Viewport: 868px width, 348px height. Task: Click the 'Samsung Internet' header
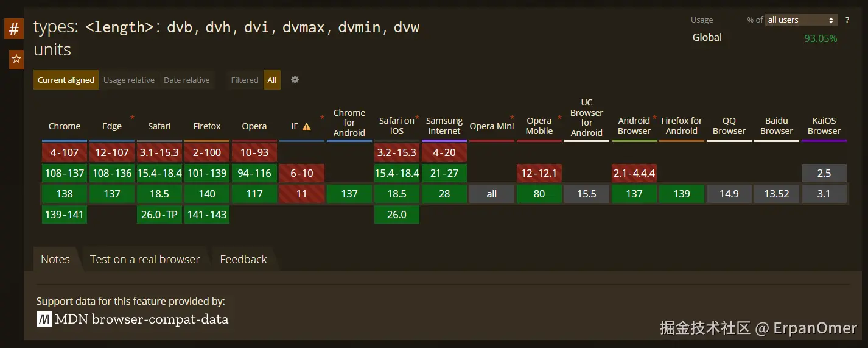point(444,126)
